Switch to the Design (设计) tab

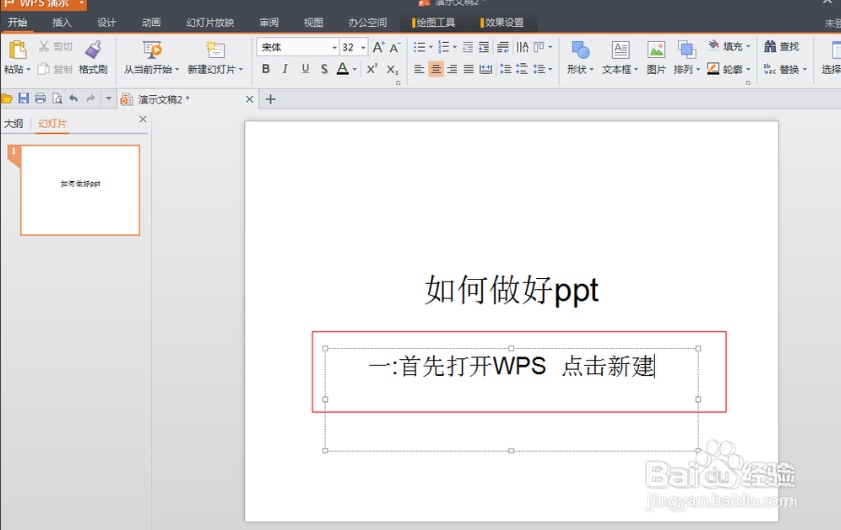pos(106,23)
